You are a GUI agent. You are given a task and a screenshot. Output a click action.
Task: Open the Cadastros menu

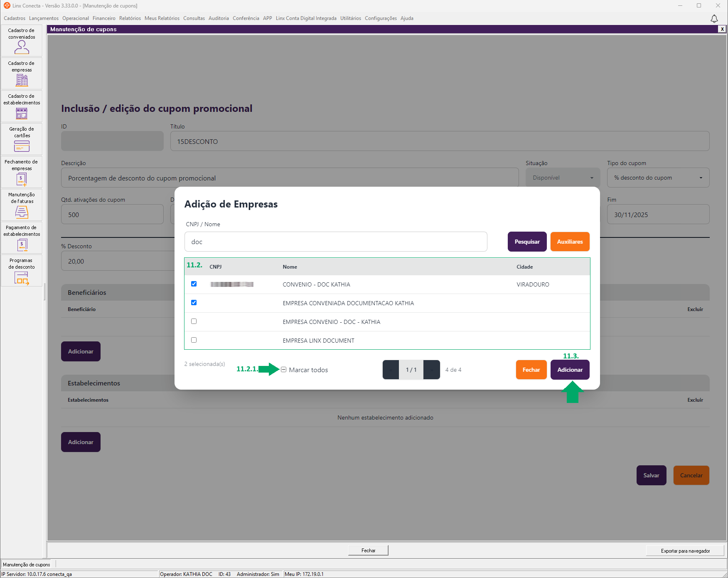tap(15, 18)
